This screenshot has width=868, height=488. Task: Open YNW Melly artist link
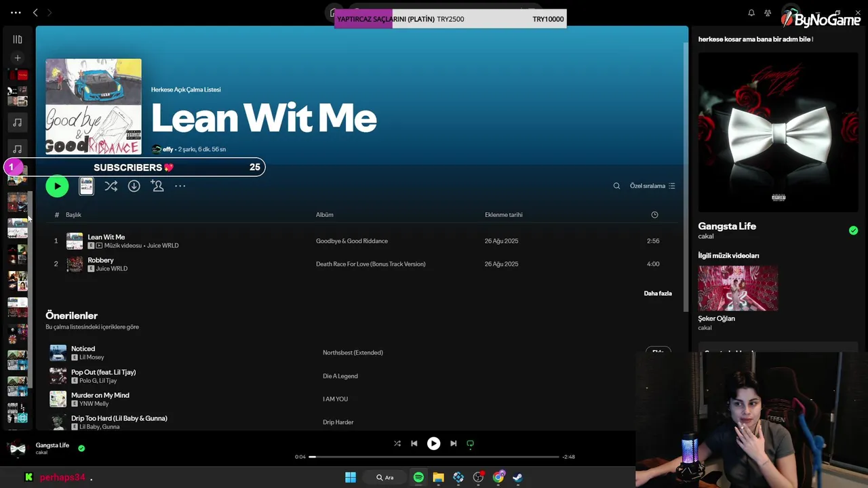(94, 403)
